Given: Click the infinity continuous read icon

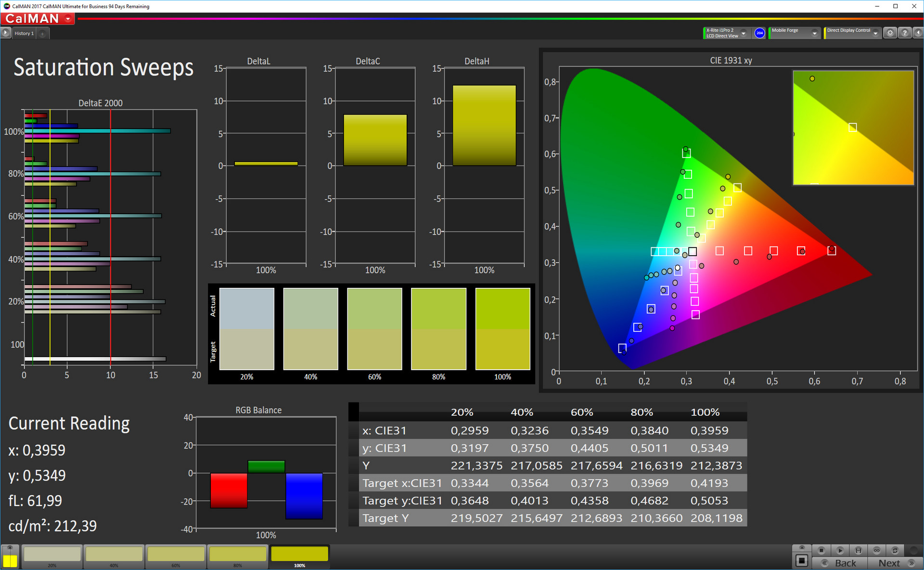Looking at the screenshot, I should [x=877, y=550].
